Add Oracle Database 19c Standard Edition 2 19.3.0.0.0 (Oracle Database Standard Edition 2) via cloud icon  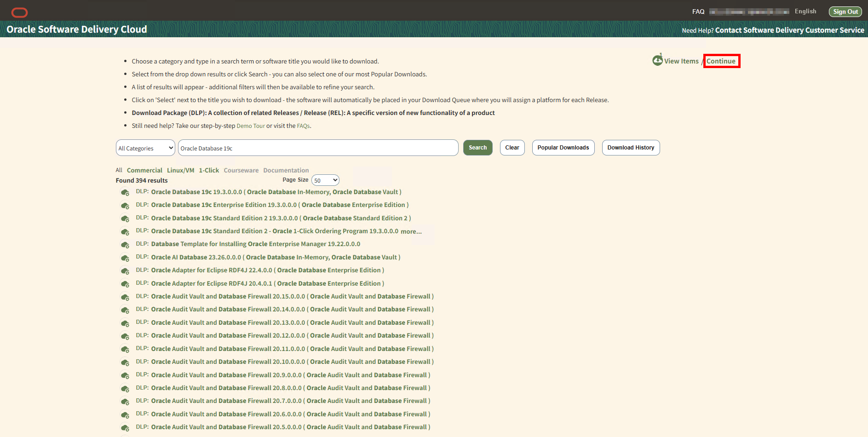coord(125,218)
